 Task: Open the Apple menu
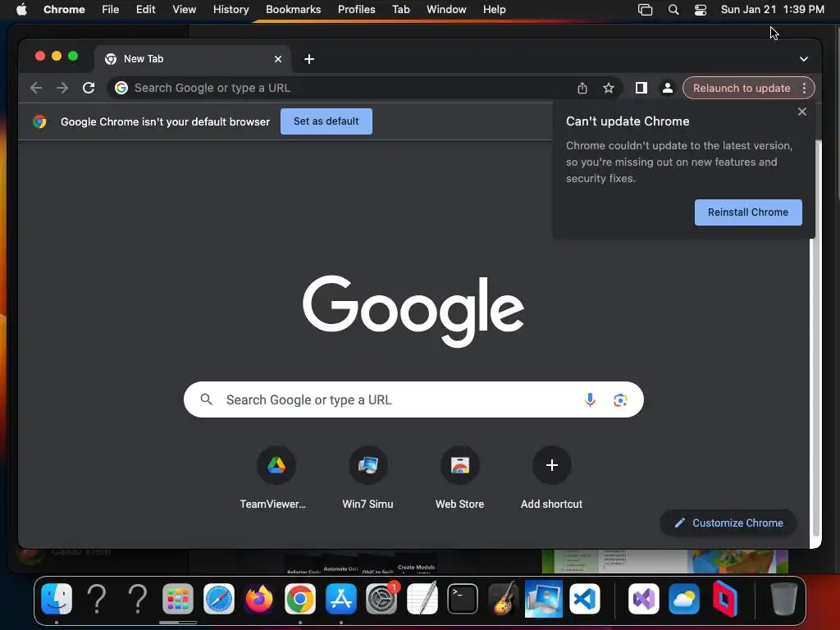coord(21,10)
